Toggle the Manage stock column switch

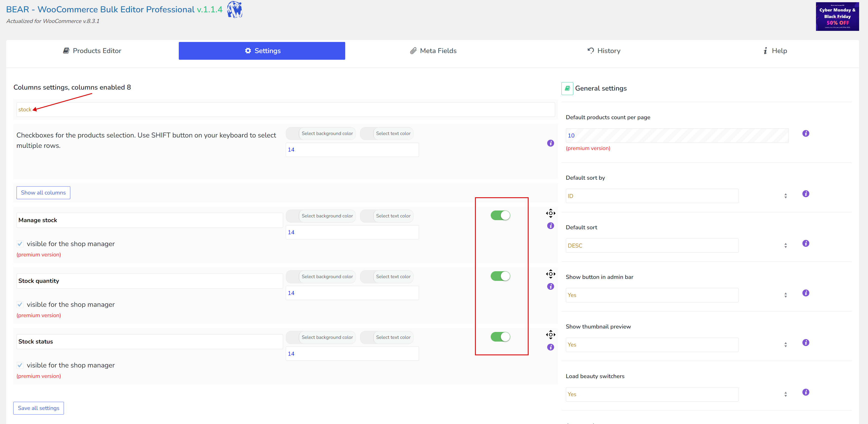pos(500,215)
